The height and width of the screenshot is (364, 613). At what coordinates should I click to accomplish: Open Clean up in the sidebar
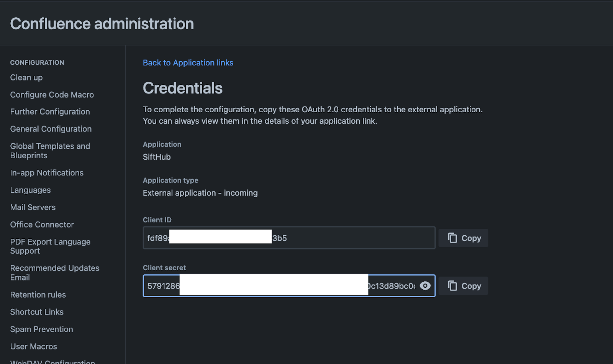[26, 77]
